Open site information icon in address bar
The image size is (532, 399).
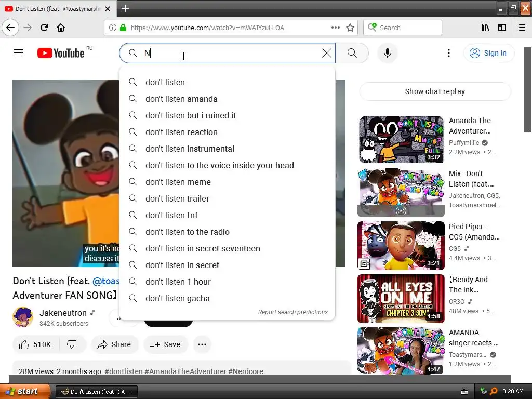pos(113,28)
